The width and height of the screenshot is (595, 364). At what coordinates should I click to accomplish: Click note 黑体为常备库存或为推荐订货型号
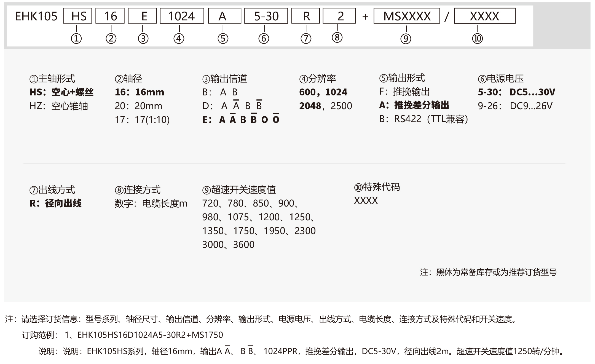[x=497, y=272]
